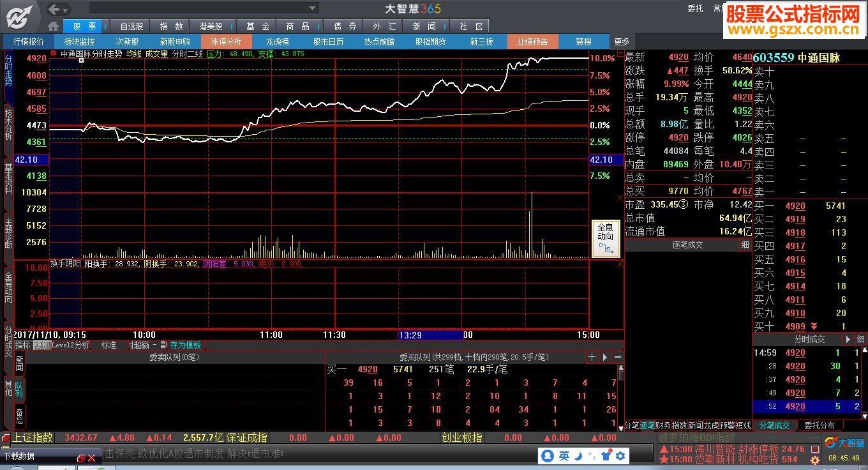
Task: Click the yellow gear icon near news ticker
Action: (815, 460)
